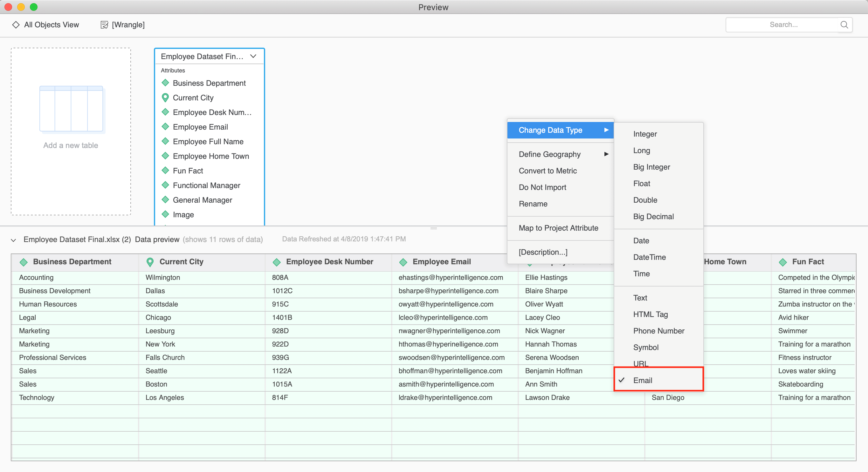The width and height of the screenshot is (868, 472).
Task: Click the Fun Fact column header diamond icon
Action: point(782,262)
